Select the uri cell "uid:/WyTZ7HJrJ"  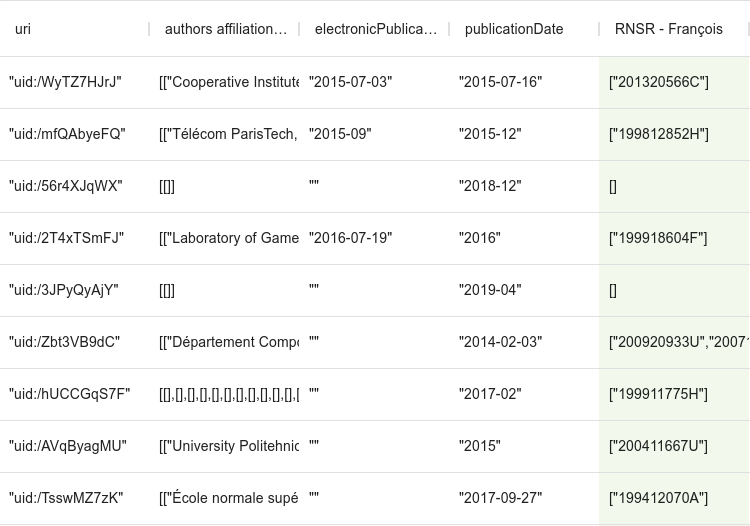pos(65,82)
